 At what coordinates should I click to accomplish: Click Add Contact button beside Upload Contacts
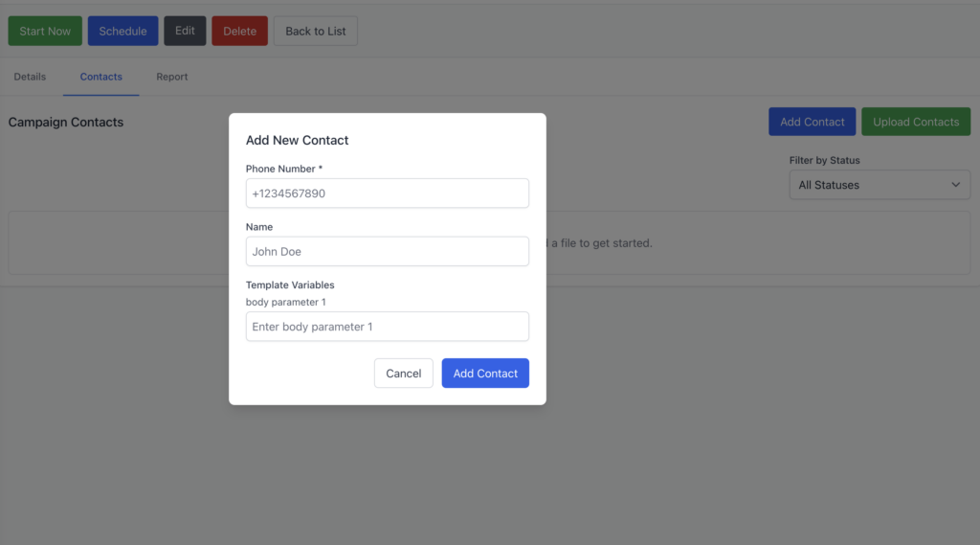pos(812,122)
